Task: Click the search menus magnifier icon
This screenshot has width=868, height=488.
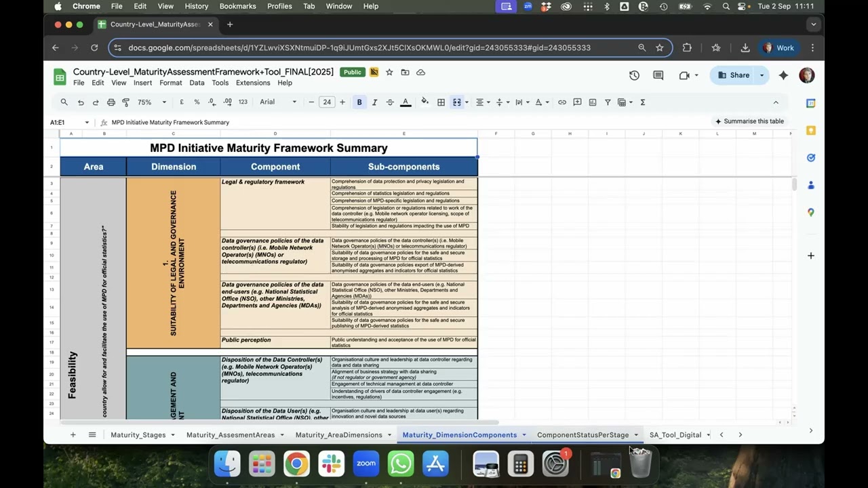Action: click(x=64, y=102)
